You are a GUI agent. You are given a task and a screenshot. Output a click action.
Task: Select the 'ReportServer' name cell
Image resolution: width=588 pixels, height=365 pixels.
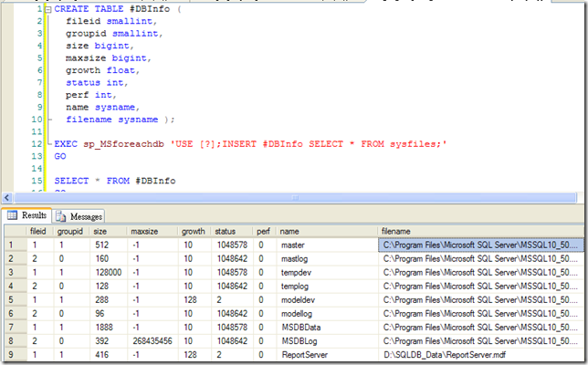tap(328, 355)
